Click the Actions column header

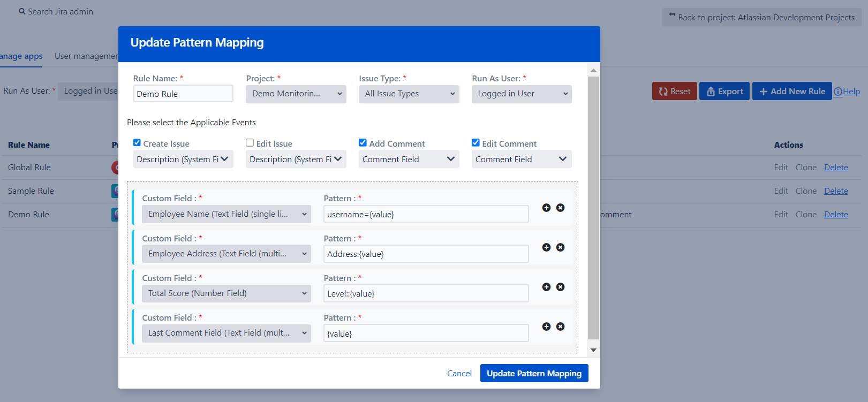(x=788, y=145)
